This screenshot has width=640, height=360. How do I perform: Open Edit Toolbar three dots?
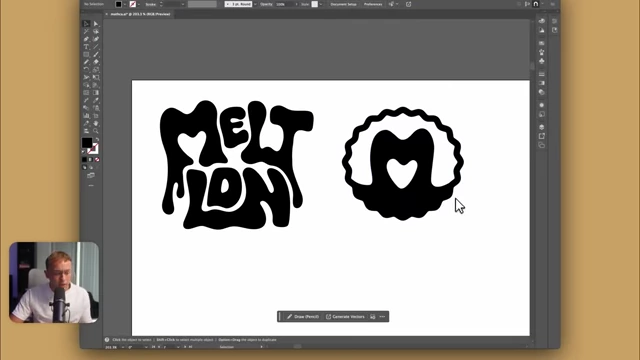pos(91,186)
